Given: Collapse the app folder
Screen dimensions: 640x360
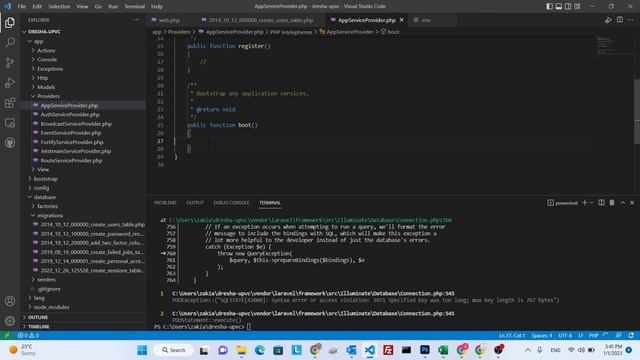Looking at the screenshot, I should [38, 41].
